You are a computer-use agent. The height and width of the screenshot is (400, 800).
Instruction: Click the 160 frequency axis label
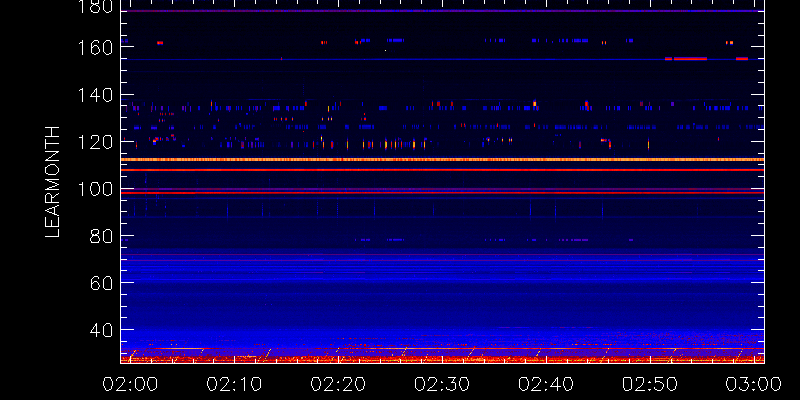(95, 46)
